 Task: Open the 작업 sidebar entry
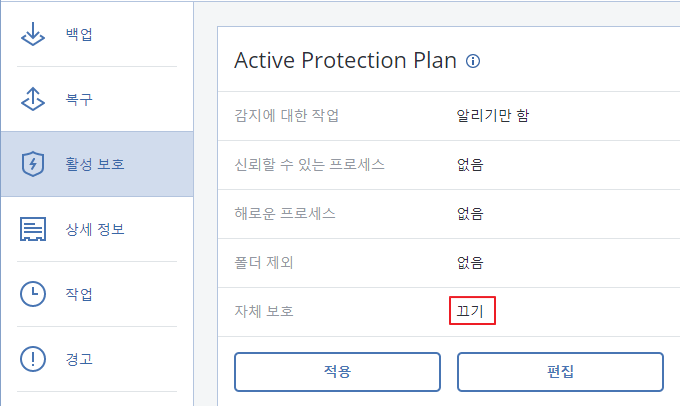point(97,294)
